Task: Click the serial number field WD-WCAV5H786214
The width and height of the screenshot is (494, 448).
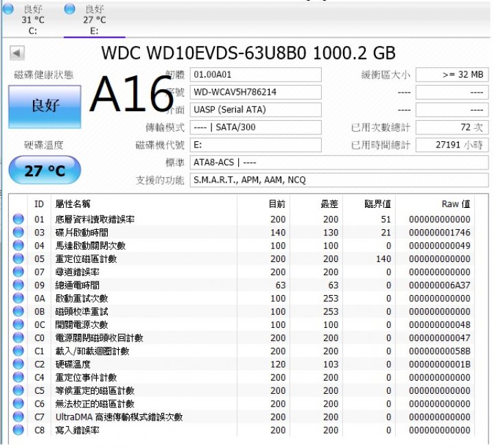Action: click(x=255, y=93)
